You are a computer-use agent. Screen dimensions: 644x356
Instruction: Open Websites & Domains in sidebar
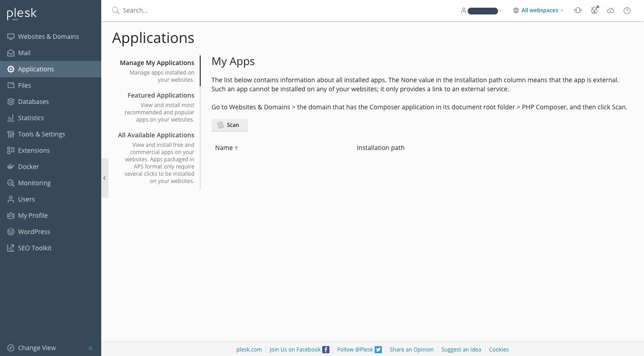pos(48,37)
